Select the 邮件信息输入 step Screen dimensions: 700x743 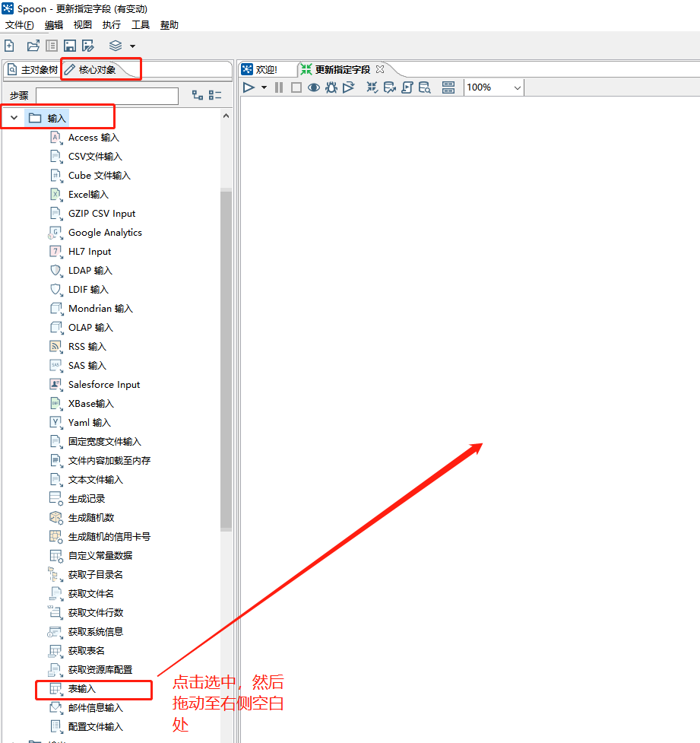pyautogui.click(x=86, y=708)
